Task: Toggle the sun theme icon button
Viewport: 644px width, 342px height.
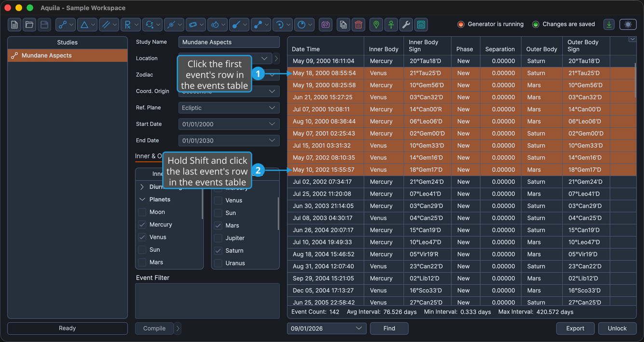Action: [x=628, y=25]
